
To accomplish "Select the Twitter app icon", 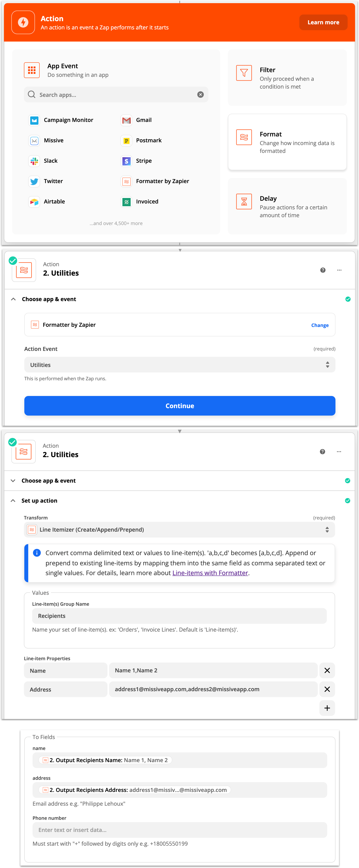I will coord(34,181).
